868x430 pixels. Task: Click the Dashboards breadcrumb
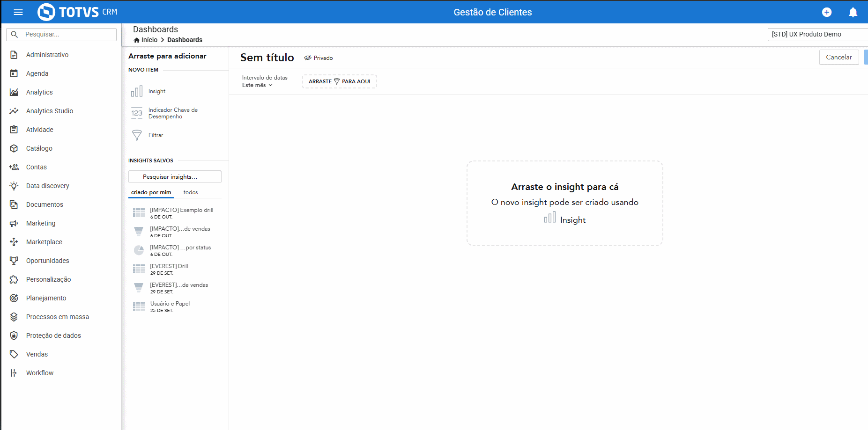coord(185,40)
